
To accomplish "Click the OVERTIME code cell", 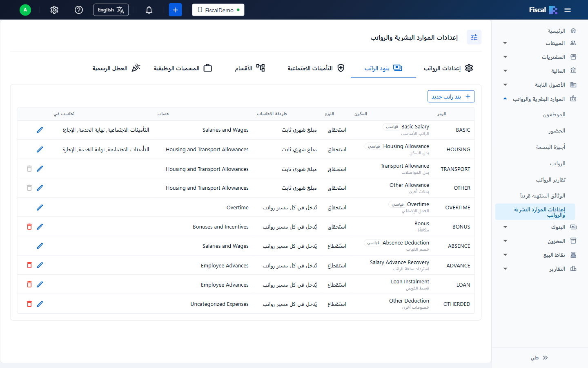I will pos(458,208).
